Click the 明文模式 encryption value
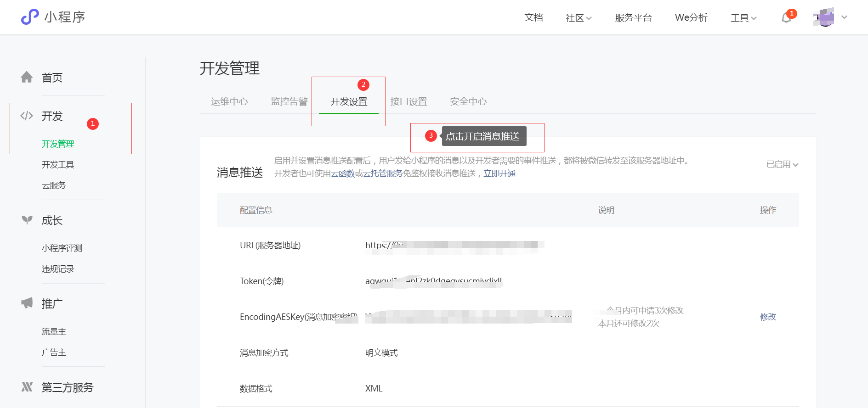 (381, 352)
